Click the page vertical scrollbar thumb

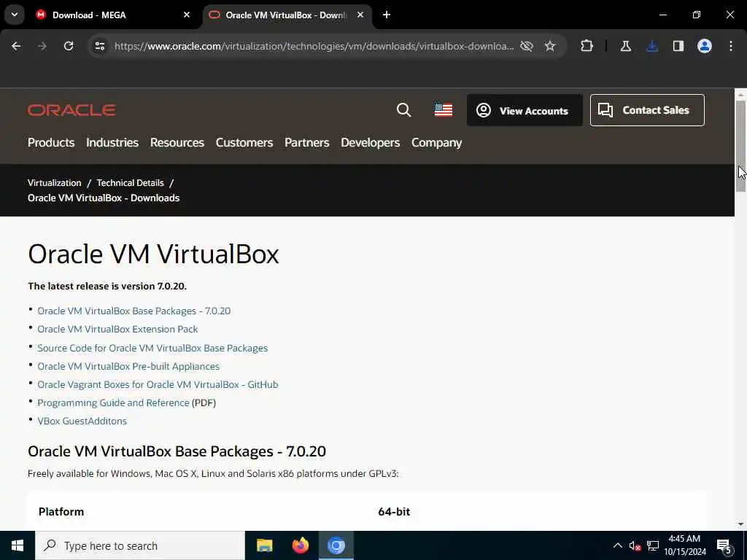[740, 145]
